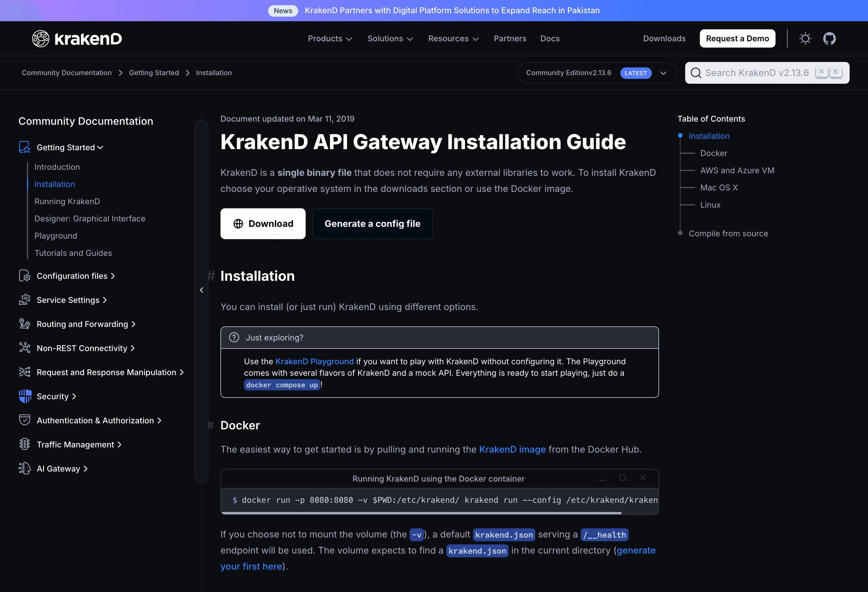The height and width of the screenshot is (592, 868).
Task: Expand Routing and Forwarding section
Action: point(86,324)
